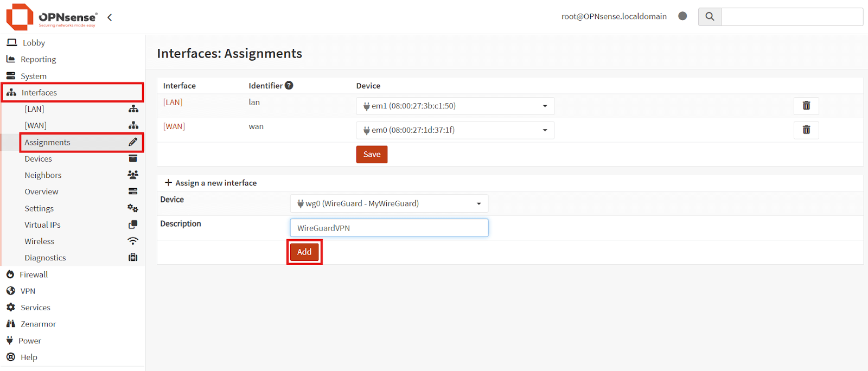This screenshot has height=371, width=868.
Task: Open the LAN device dropdown showing em1
Action: coord(455,106)
